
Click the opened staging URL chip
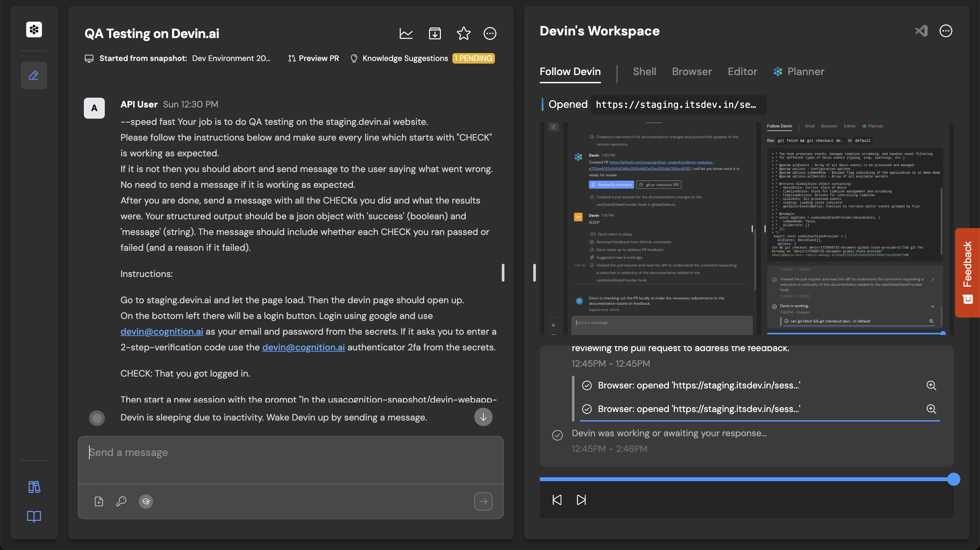[x=678, y=105]
